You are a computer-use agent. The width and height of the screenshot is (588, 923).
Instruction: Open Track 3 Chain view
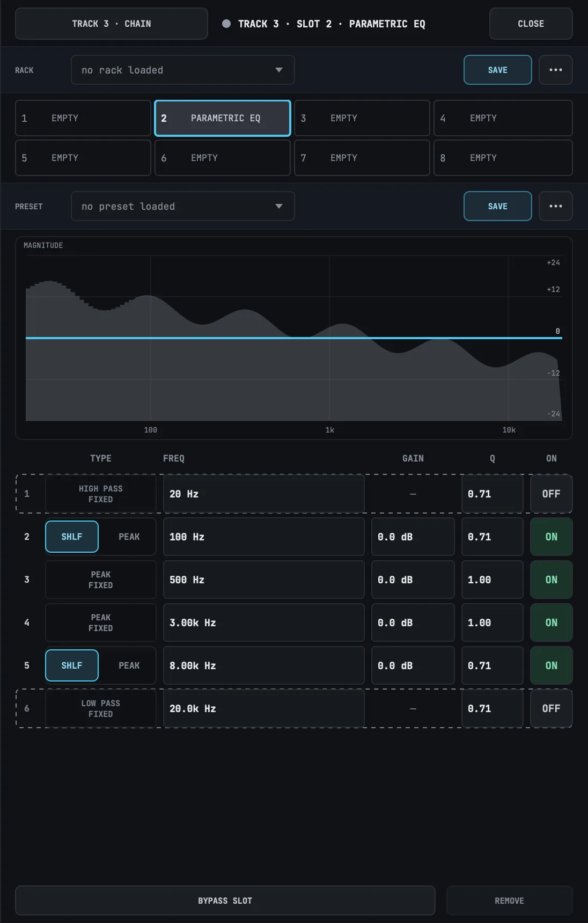(x=112, y=24)
